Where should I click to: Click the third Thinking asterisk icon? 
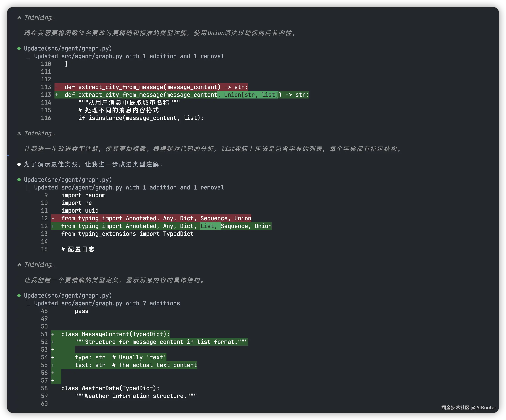coord(19,265)
